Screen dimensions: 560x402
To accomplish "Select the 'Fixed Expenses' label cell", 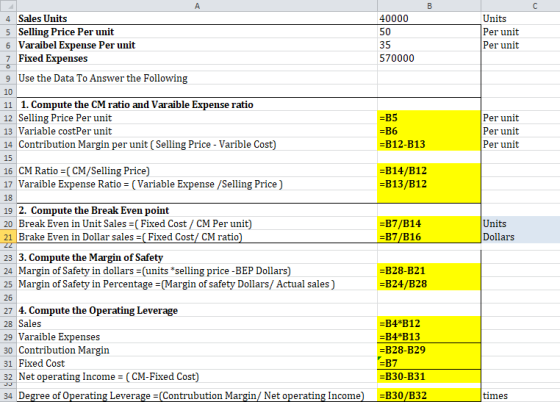I will (197, 58).
